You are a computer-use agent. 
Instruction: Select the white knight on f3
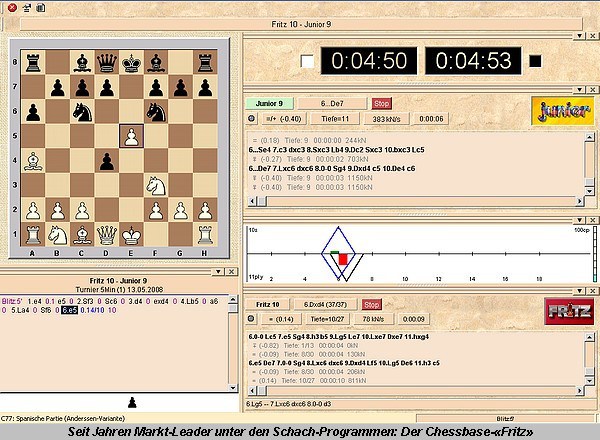(x=156, y=185)
